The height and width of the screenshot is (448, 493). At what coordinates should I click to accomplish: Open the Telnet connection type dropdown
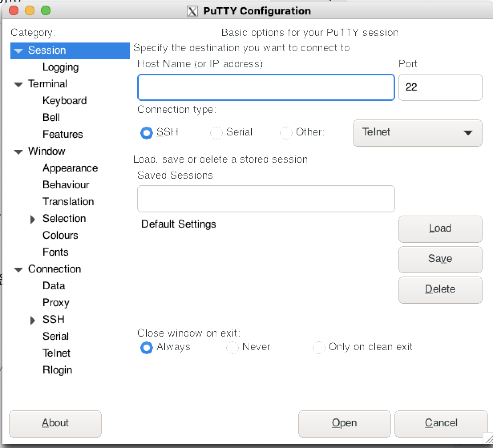(417, 133)
